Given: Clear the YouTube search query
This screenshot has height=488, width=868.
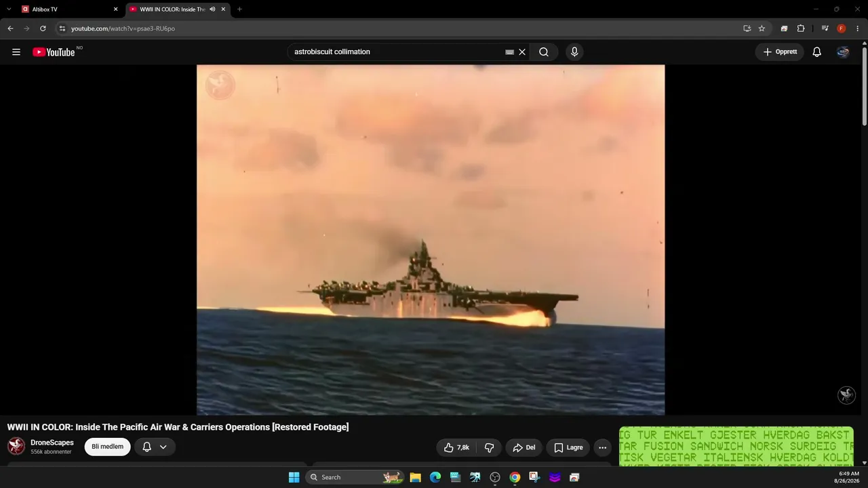Looking at the screenshot, I should 522,52.
